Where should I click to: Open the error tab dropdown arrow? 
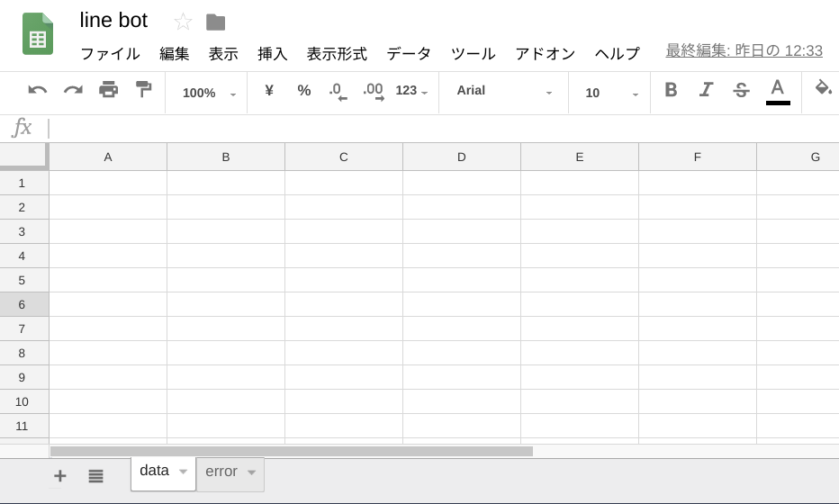pos(251,472)
